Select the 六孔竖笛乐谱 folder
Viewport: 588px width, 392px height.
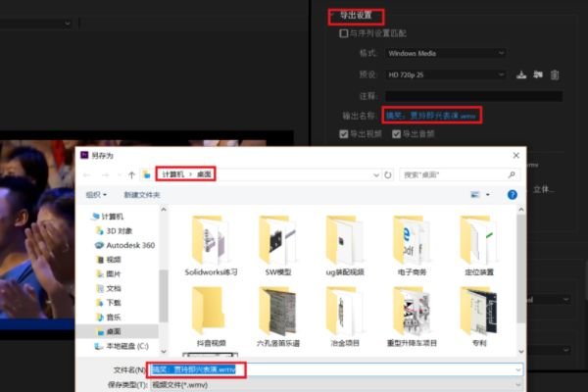pos(278,317)
